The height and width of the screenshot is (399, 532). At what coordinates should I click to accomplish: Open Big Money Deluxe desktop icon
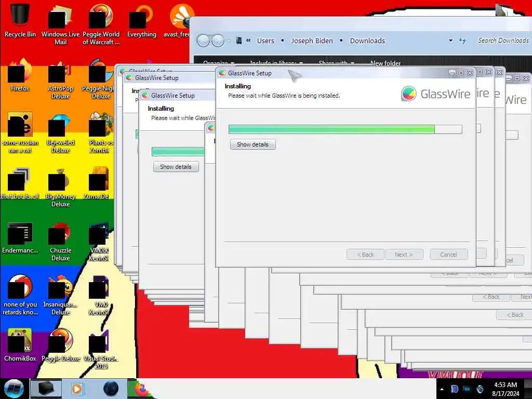60,187
